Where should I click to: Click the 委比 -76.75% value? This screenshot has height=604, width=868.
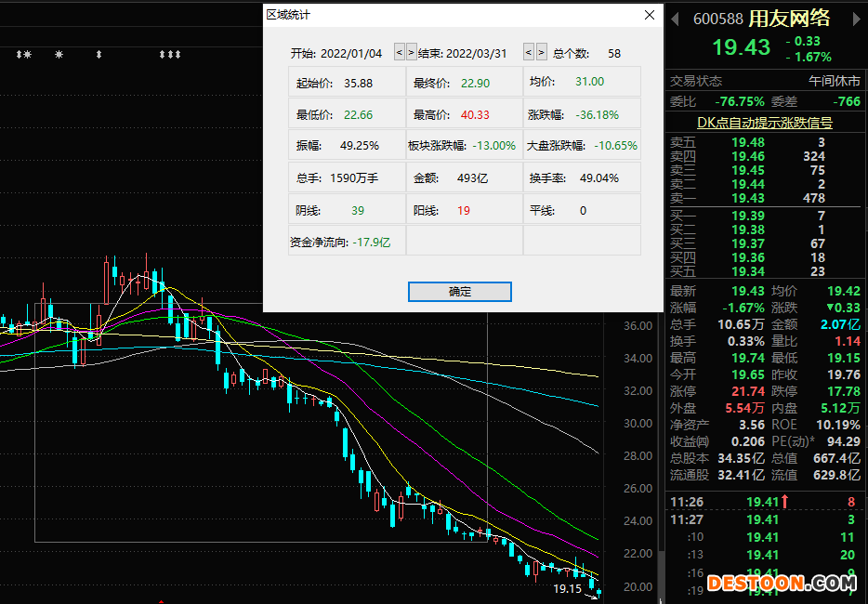(739, 102)
